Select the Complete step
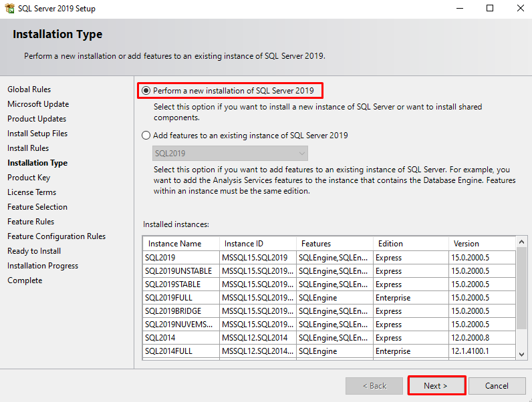 25,280
